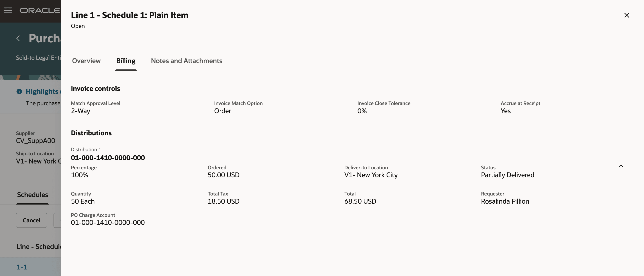Viewport: 644px width, 276px height.
Task: Open the 1-1 schedule link
Action: 22,267
